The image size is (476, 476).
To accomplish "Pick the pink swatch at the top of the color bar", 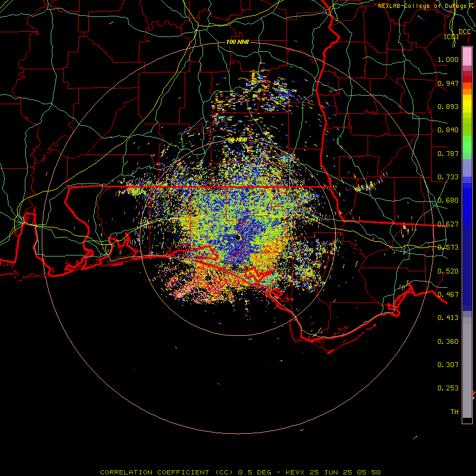I will 467,57.
